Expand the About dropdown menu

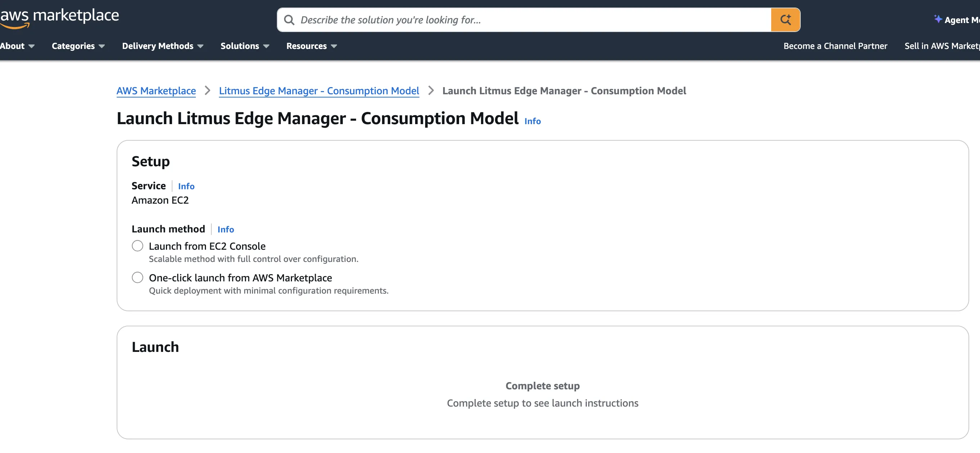pyautogui.click(x=17, y=46)
